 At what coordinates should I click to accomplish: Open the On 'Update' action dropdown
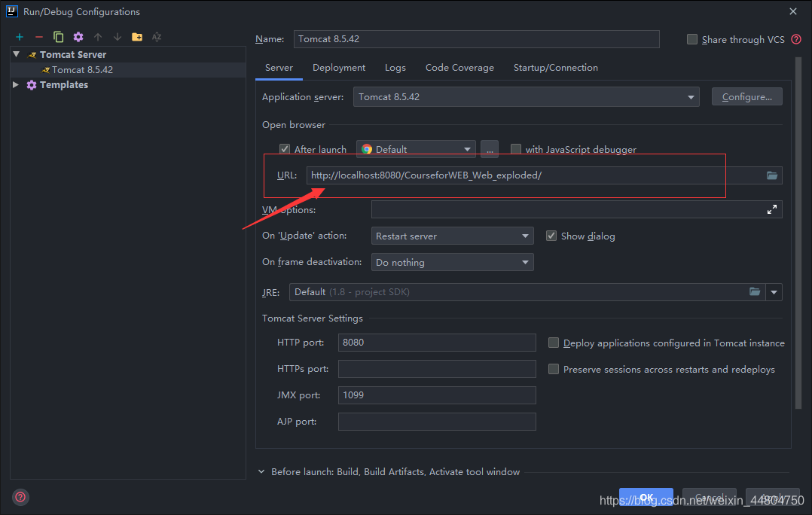click(452, 236)
